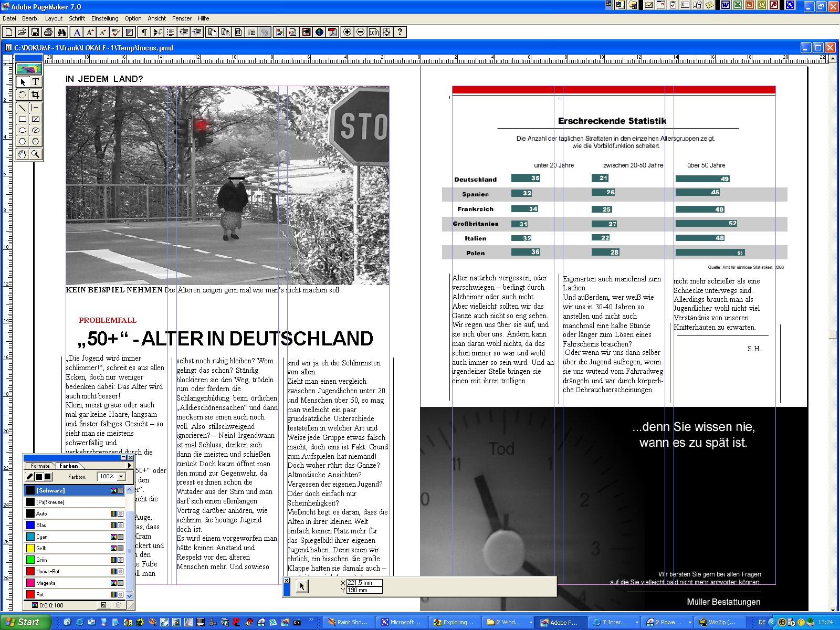Toggle the Fill button in Farben panel
Screen dimensions: 840x630
point(39,477)
